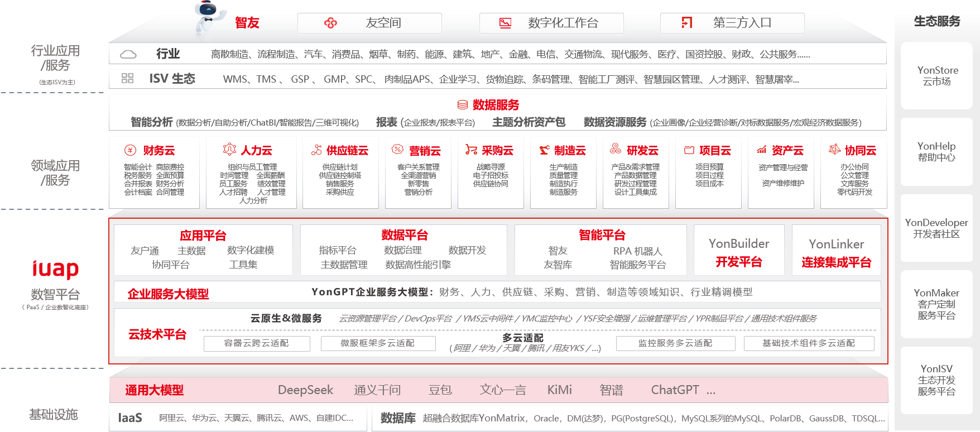Image resolution: width=980 pixels, height=432 pixels.
Task: Select the 智友 label at top
Action: point(247,23)
